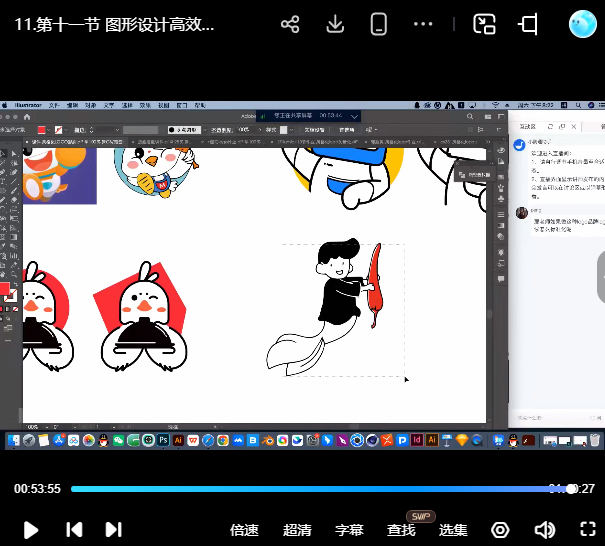Download the video using download icon
This screenshot has height=546, width=605.
click(x=335, y=24)
